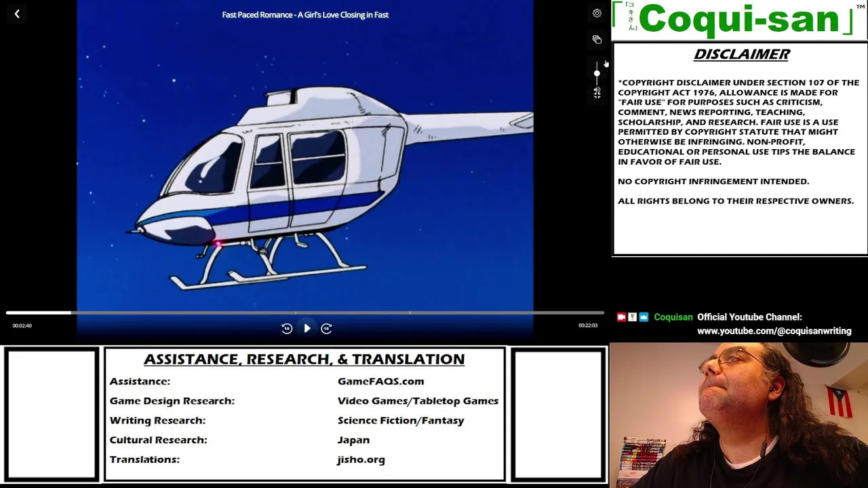
Task: Click the episode title Fast Paced Romance
Action: [x=305, y=15]
